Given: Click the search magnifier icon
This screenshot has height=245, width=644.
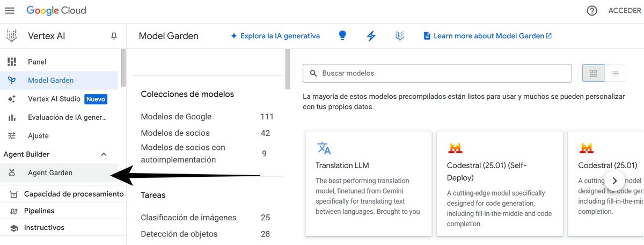Looking at the screenshot, I should click(x=313, y=73).
